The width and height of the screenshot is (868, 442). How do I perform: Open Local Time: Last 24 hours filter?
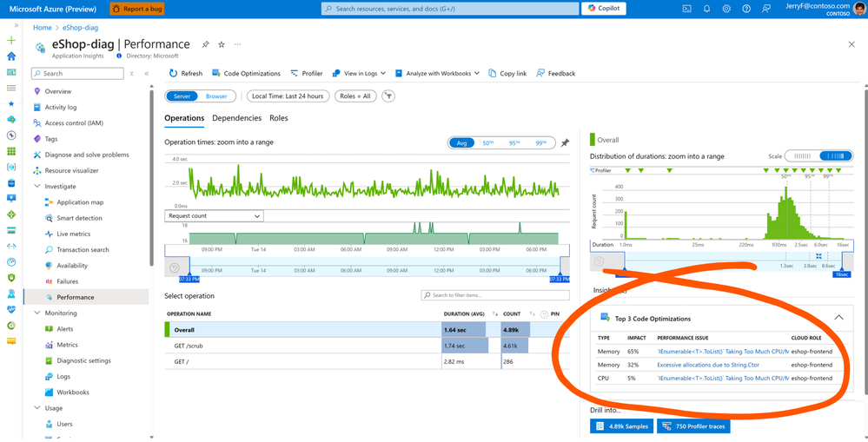[x=288, y=96]
